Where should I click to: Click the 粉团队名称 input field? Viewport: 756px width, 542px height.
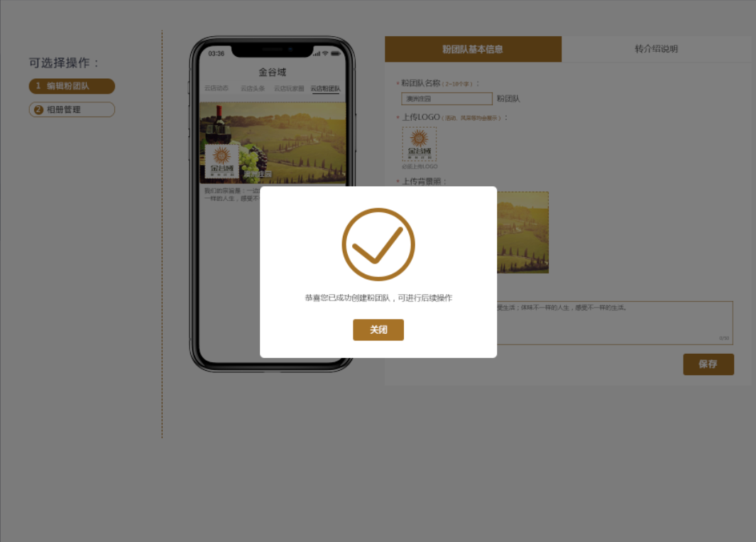click(x=447, y=99)
